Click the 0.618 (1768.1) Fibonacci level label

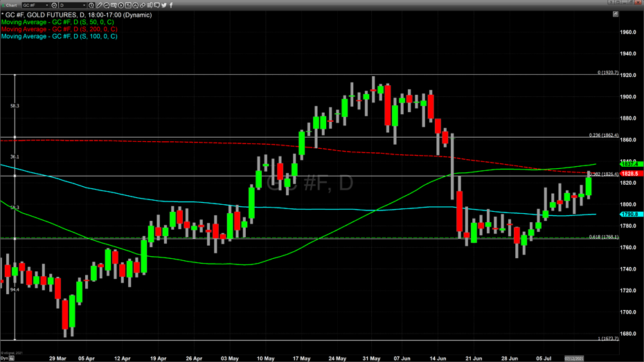tap(603, 237)
